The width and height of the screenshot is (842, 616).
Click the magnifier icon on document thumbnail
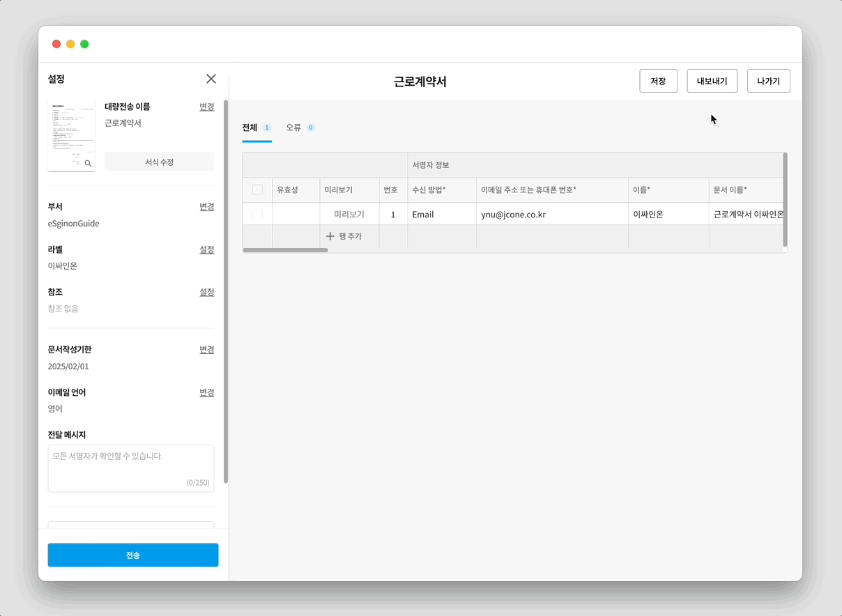point(88,163)
